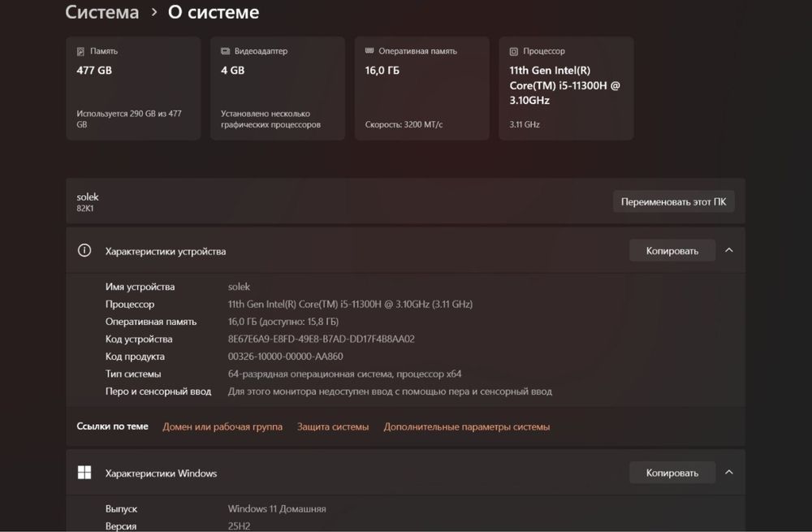Viewport: 812px width, 532px height.
Task: Click model name 82K1 under solek
Action: [85, 208]
